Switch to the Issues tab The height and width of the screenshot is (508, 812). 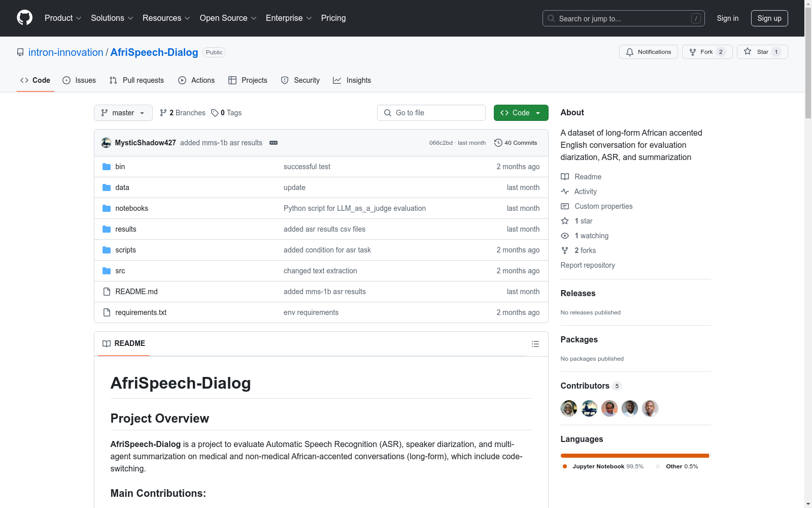click(x=79, y=80)
